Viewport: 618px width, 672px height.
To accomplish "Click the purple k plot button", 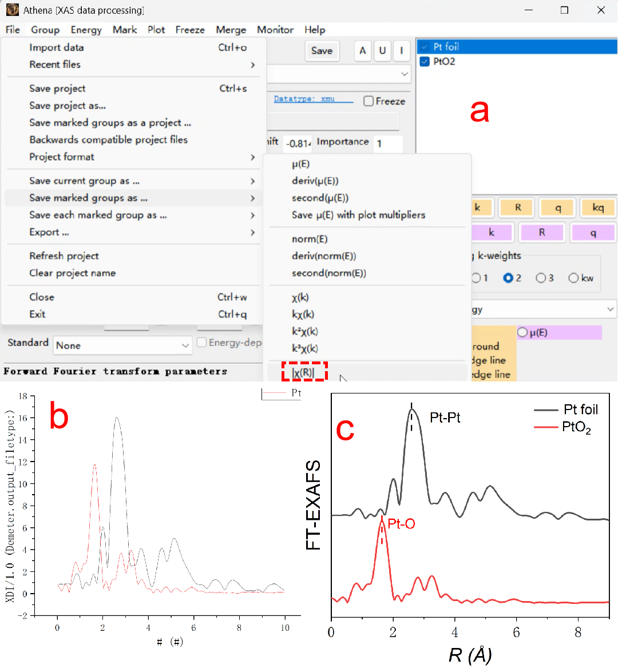I will [492, 233].
